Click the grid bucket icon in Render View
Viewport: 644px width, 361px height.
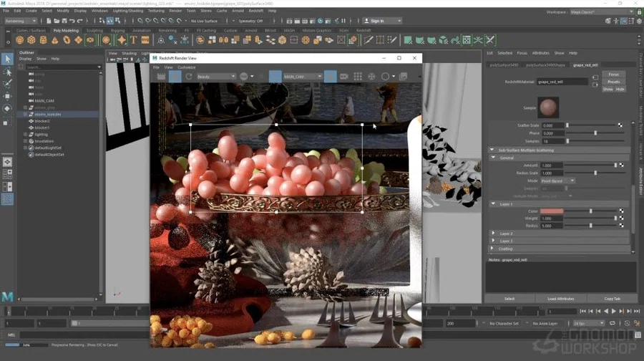click(358, 77)
